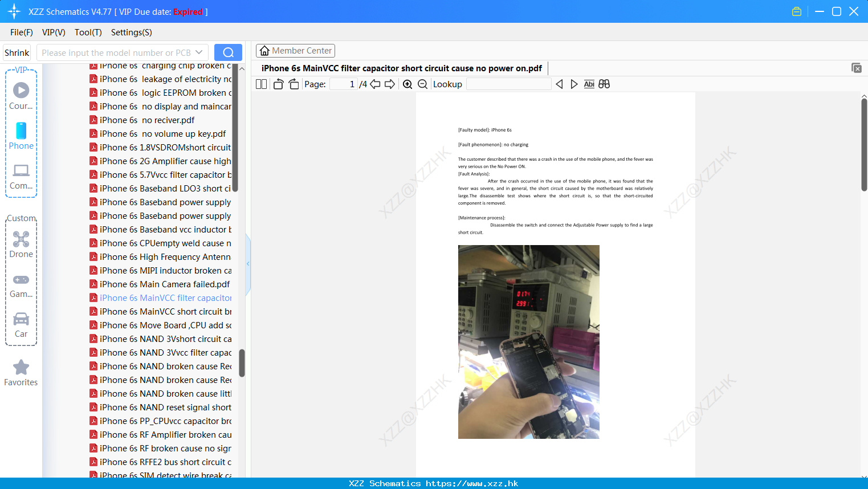
Task: Toggle two-page view layout icon
Action: [261, 84]
